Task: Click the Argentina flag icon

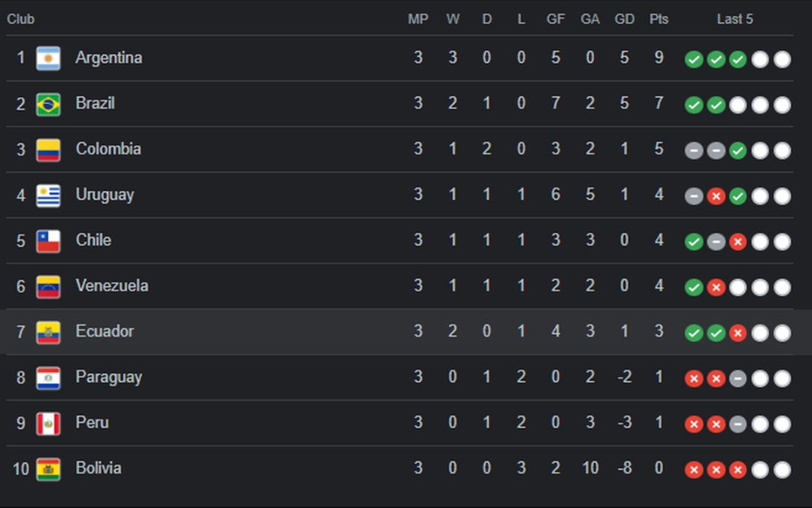Action: pyautogui.click(x=48, y=59)
